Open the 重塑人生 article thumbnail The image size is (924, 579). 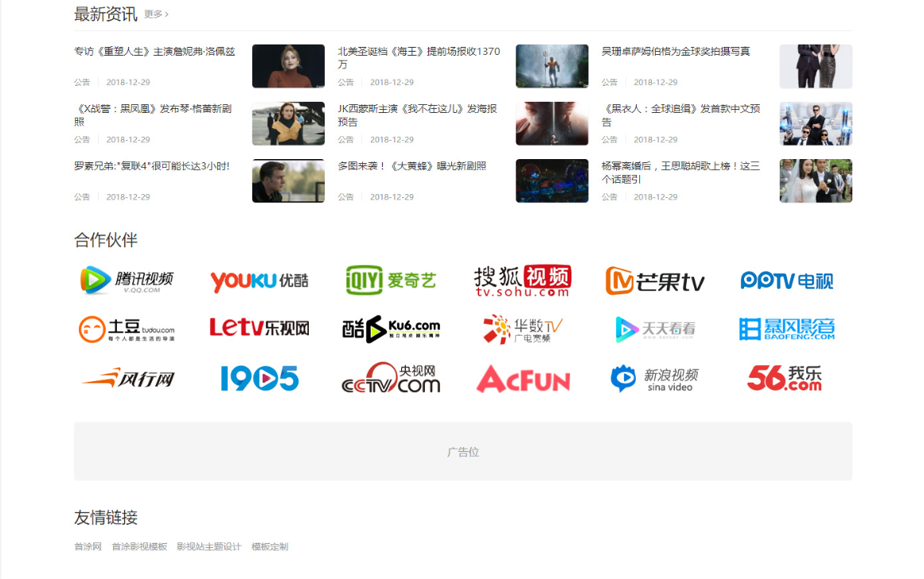coord(288,66)
